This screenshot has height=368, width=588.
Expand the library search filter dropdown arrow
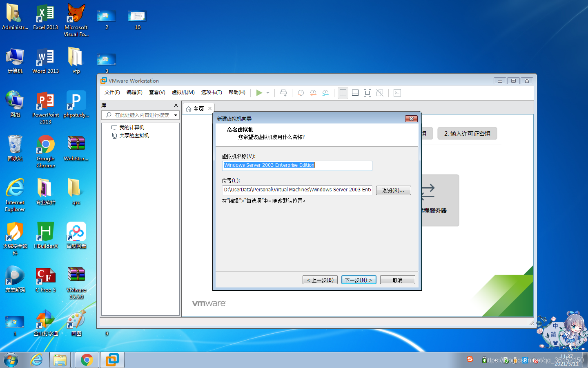[176, 115]
